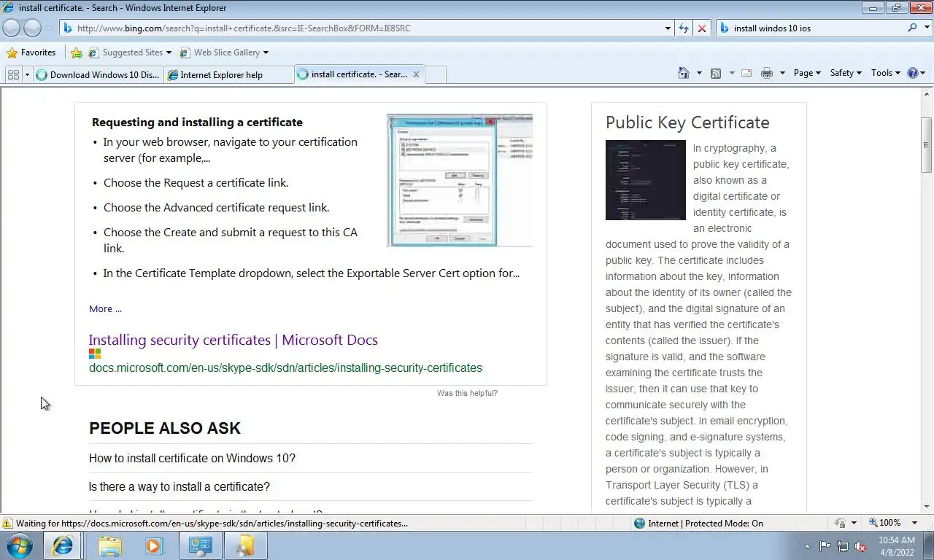934x560 pixels.
Task: Open the tab list dropdown arrow
Action: tap(27, 74)
